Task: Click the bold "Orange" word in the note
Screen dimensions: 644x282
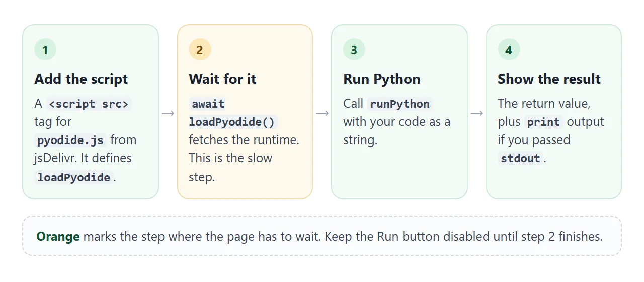Action: coord(58,237)
